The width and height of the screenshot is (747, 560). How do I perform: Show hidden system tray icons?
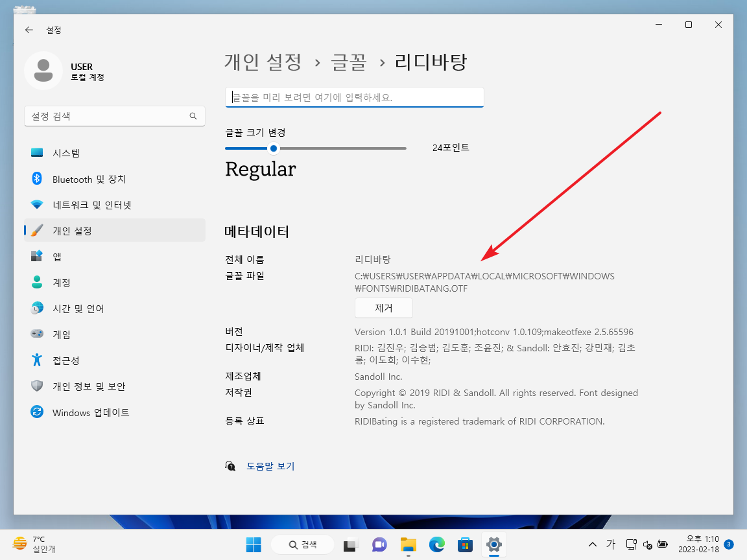(x=592, y=544)
